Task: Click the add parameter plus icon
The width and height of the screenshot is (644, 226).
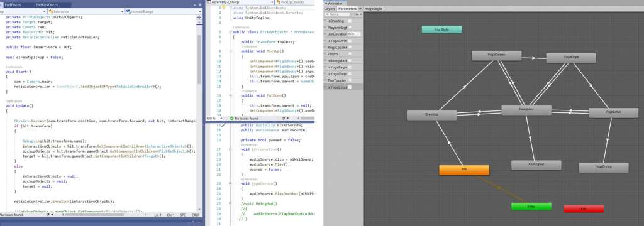Action: tap(357, 14)
